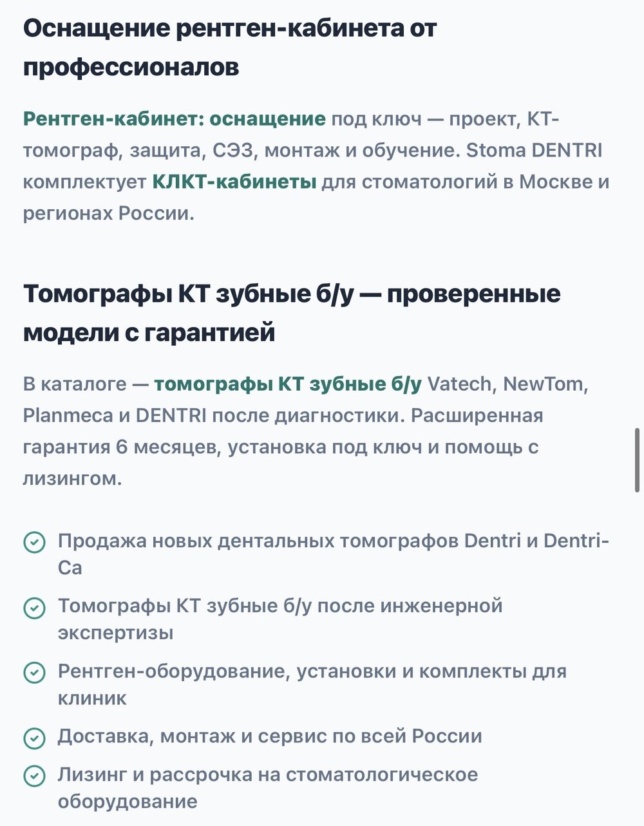644x826 pixels.
Task: Click paragraph mentioning 'Stoma DENTRI комплектует'
Action: pos(316,166)
